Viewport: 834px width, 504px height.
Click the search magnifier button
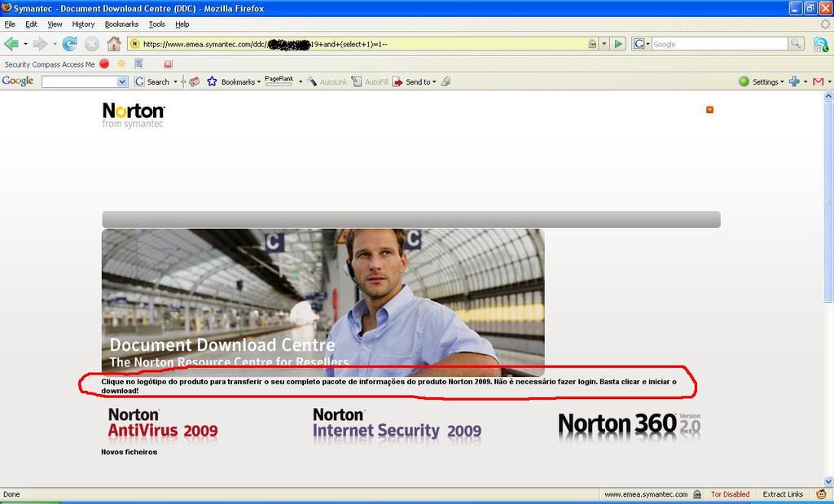click(796, 44)
